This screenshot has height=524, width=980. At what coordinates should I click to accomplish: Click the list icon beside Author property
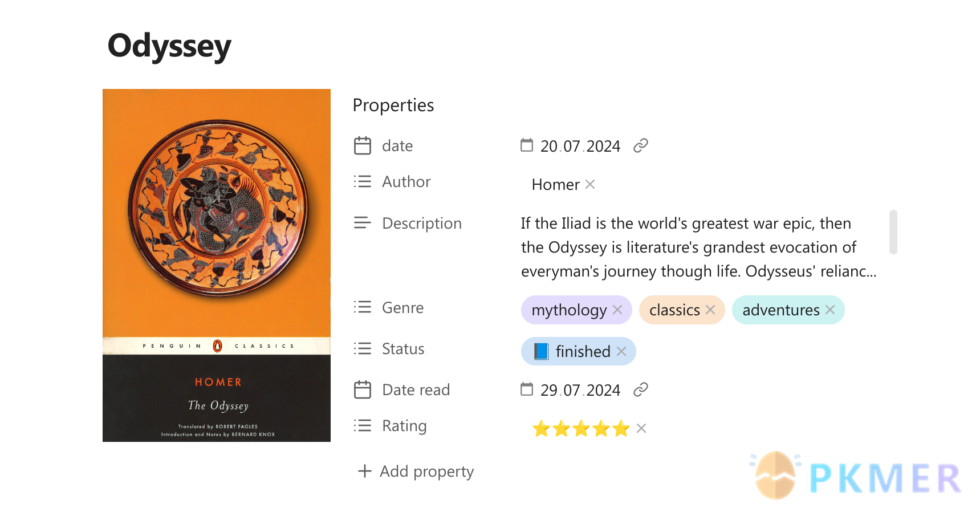[x=363, y=181]
